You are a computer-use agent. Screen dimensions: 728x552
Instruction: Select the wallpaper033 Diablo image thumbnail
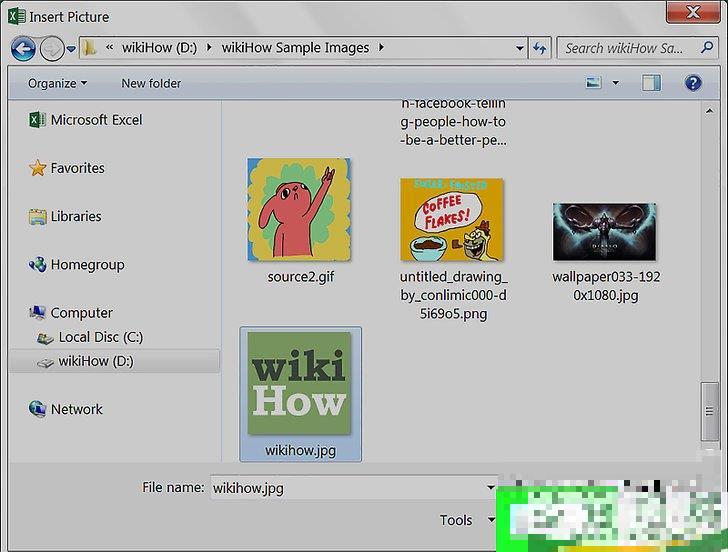coord(606,232)
